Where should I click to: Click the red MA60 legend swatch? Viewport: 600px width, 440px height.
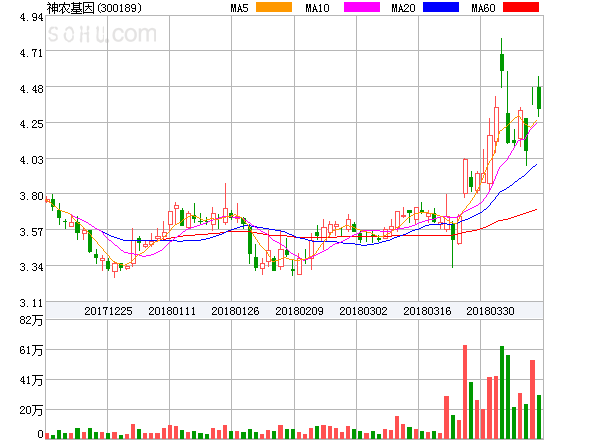click(521, 7)
